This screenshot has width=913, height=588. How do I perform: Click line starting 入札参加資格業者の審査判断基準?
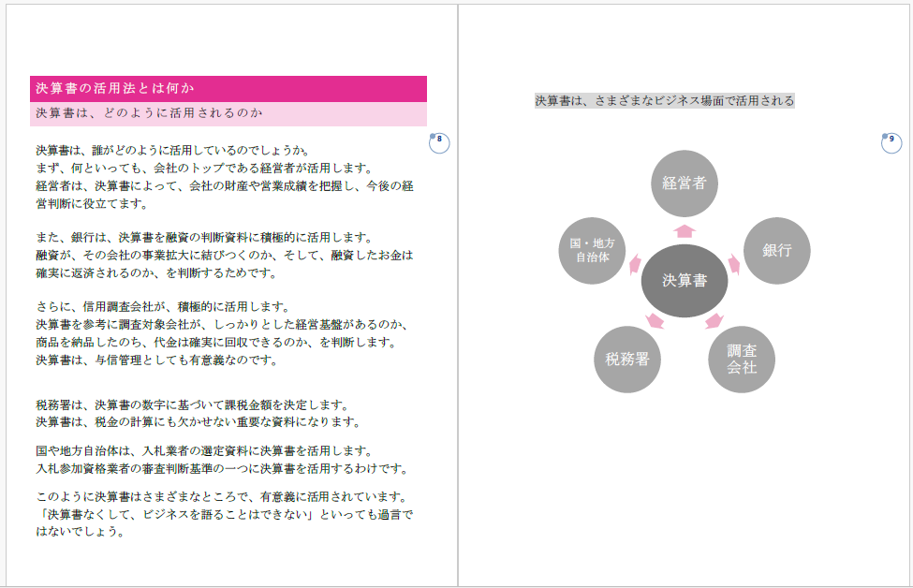pos(222,469)
